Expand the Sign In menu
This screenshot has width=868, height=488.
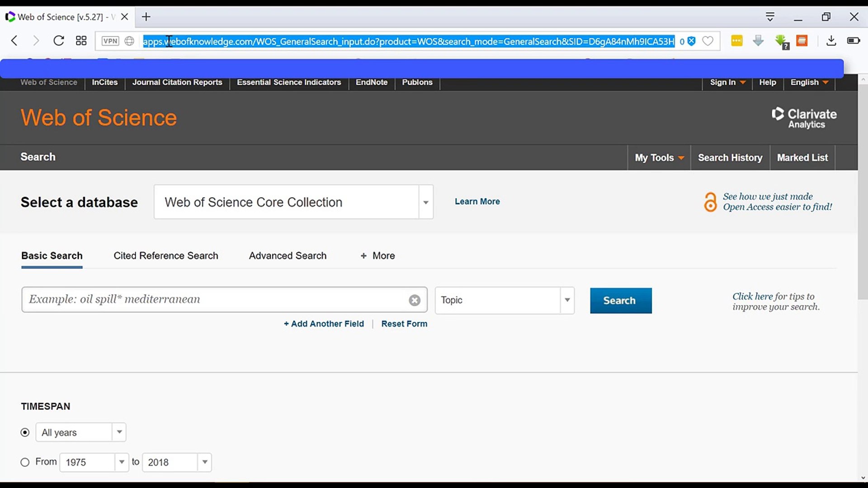(727, 82)
